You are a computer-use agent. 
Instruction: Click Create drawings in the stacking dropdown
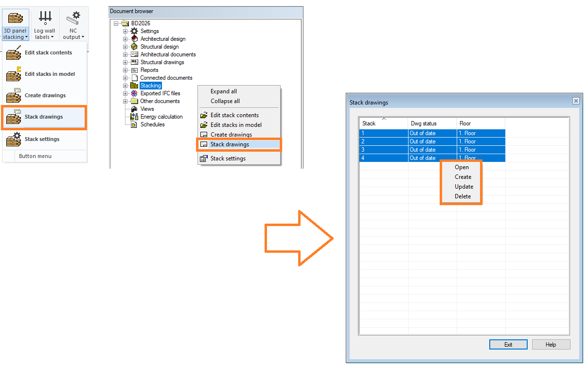tap(45, 95)
